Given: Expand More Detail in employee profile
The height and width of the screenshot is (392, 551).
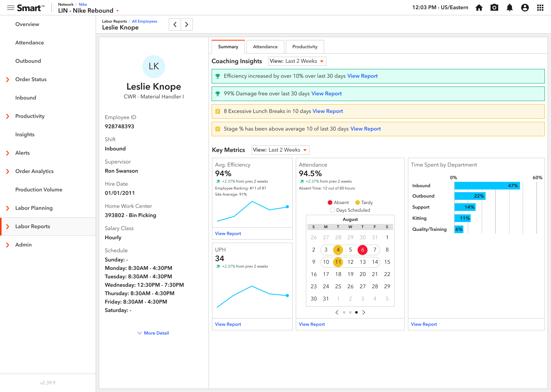Looking at the screenshot, I should click(x=153, y=333).
